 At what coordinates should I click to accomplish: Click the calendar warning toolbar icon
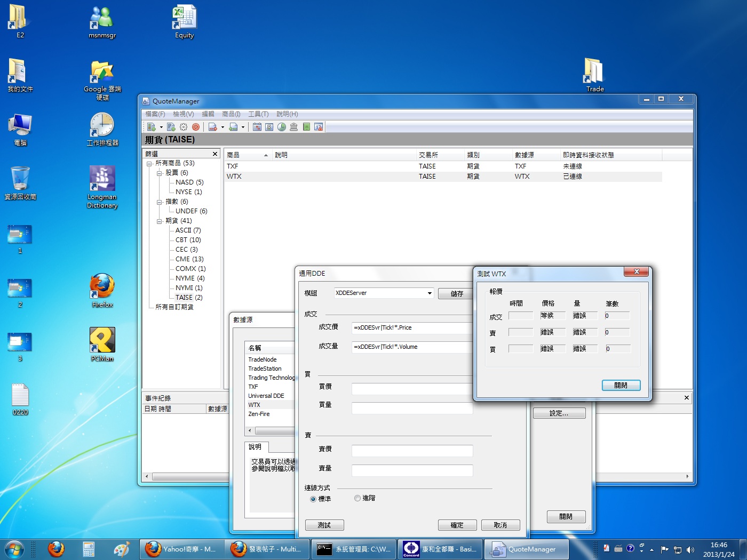tap(319, 127)
